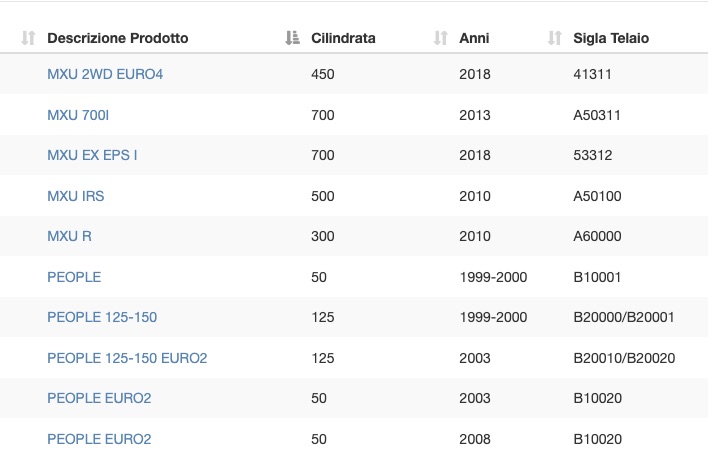Click sort icon left of Descrizione Prodotto
Image resolution: width=708 pixels, height=464 pixels.
(x=28, y=38)
